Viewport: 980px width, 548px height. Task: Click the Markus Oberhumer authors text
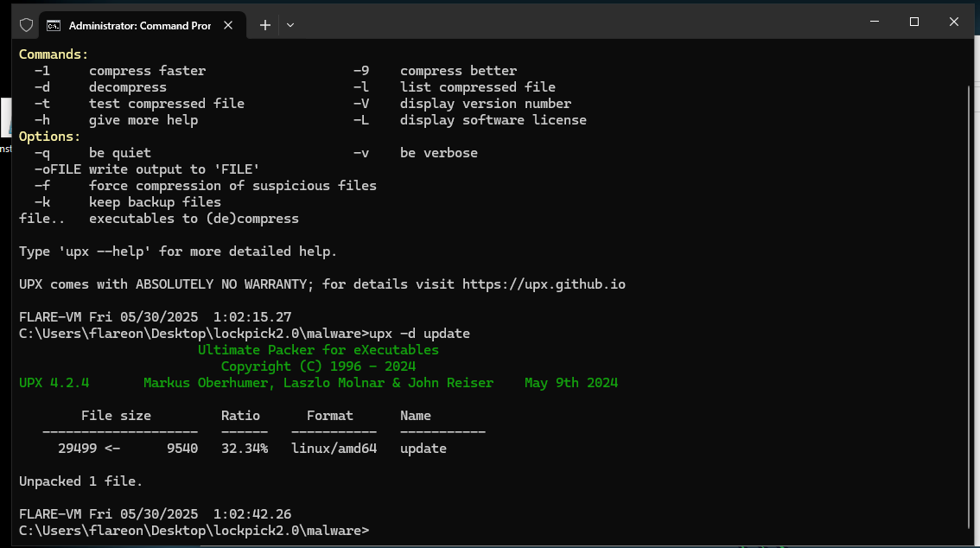tap(318, 383)
